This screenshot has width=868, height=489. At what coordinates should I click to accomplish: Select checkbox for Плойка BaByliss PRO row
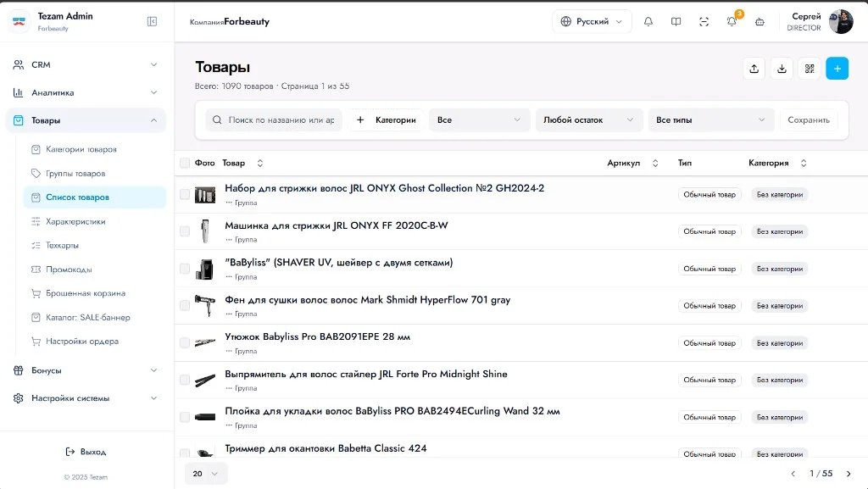point(185,416)
